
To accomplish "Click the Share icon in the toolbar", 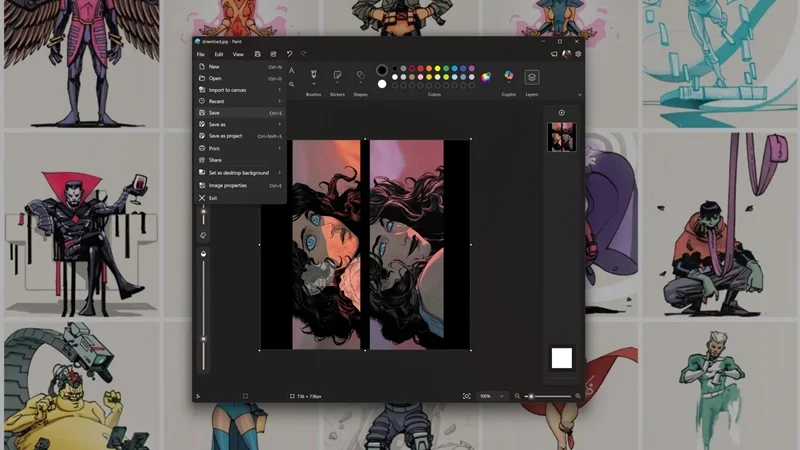I will click(x=273, y=54).
